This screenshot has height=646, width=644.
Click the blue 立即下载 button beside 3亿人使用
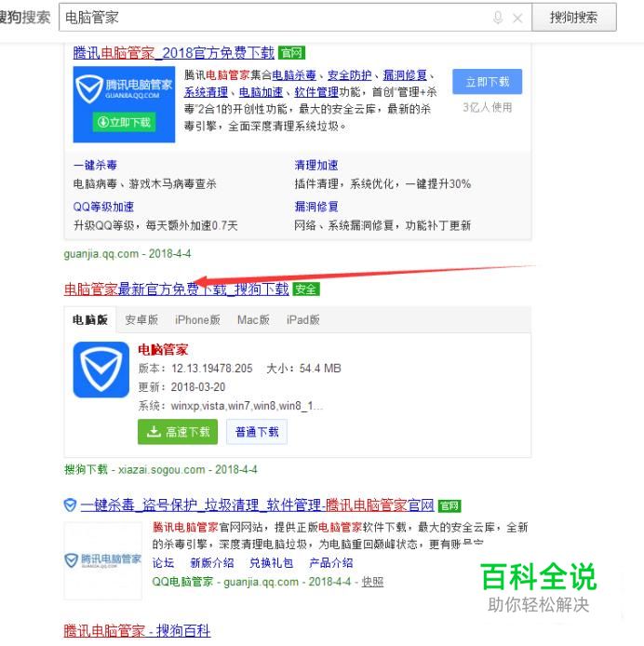(x=487, y=82)
